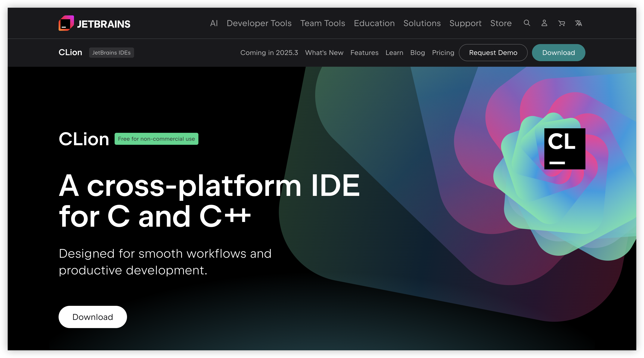Open the AI menu item
The width and height of the screenshot is (644, 358).
coord(214,23)
